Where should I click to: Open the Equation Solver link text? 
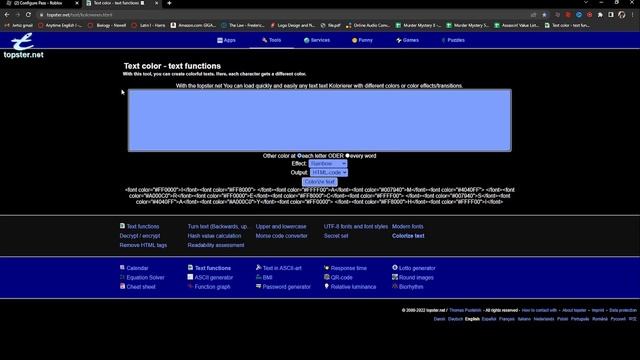(145, 278)
